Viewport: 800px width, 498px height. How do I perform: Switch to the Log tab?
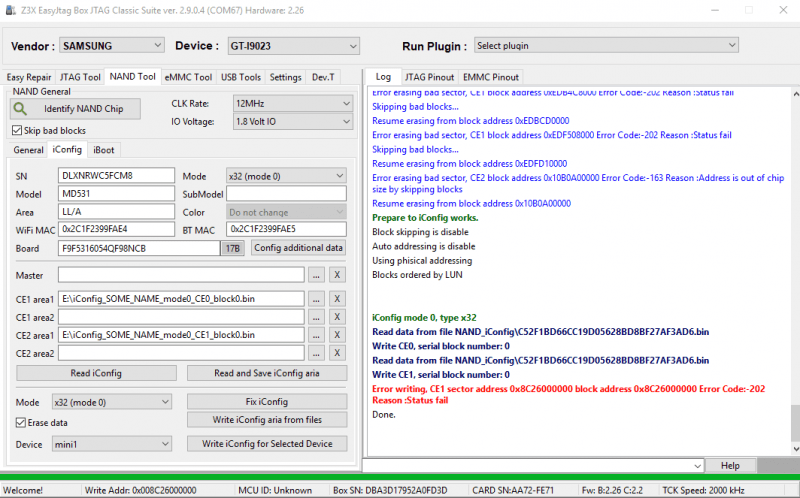pos(383,77)
